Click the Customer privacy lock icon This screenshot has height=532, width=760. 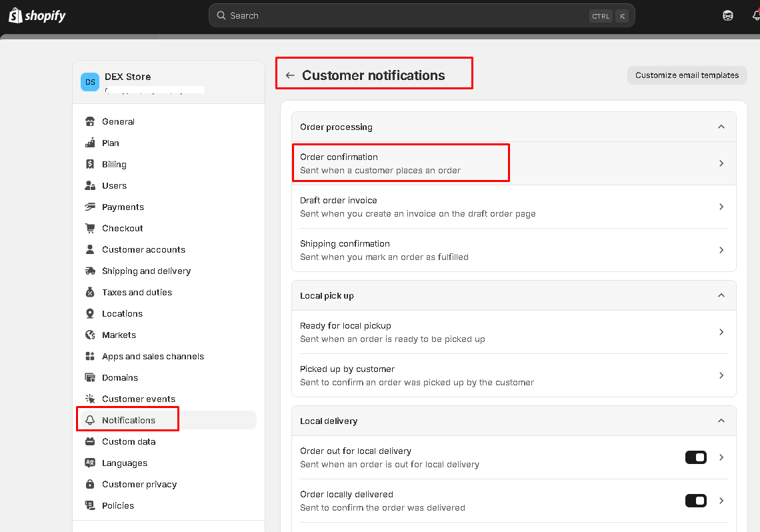90,484
